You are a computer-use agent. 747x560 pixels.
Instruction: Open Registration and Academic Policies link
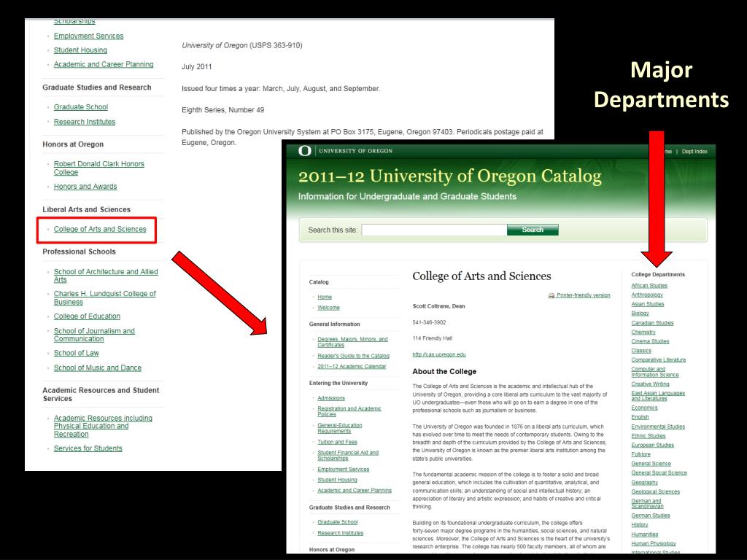pyautogui.click(x=349, y=411)
